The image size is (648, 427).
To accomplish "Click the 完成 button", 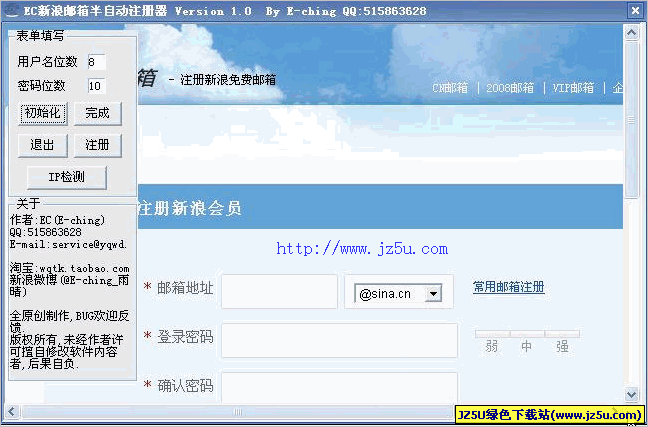I will point(98,113).
